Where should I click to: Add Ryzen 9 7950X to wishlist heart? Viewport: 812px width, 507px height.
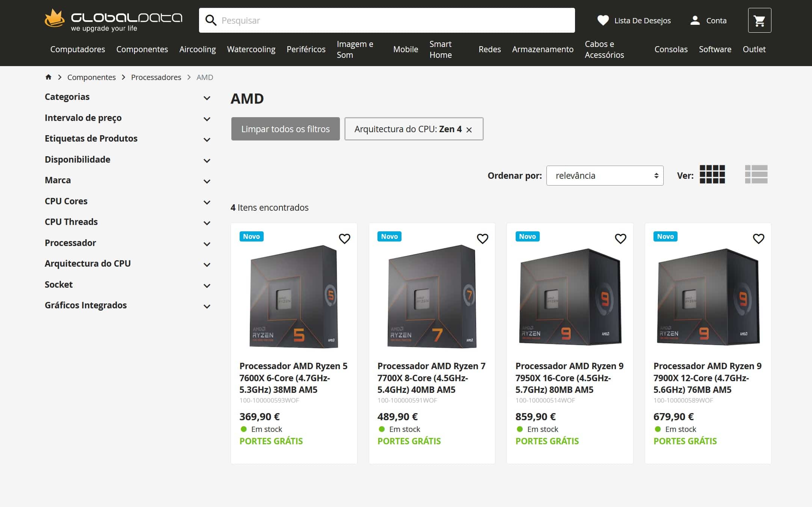[x=620, y=238]
